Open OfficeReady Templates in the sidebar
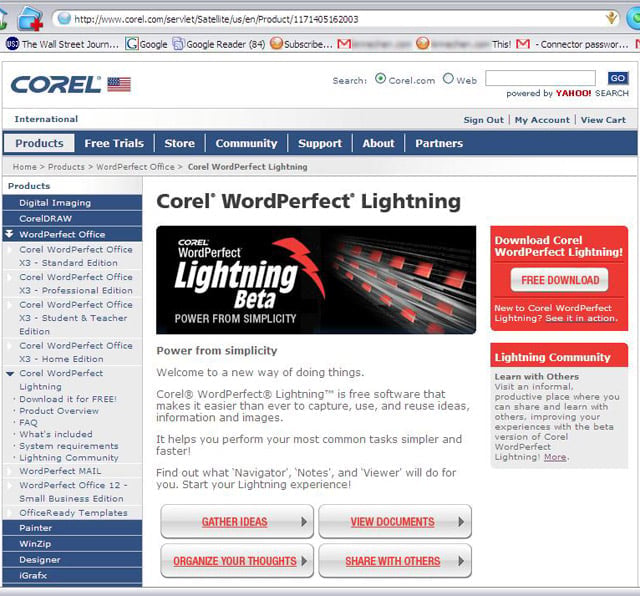 73,513
